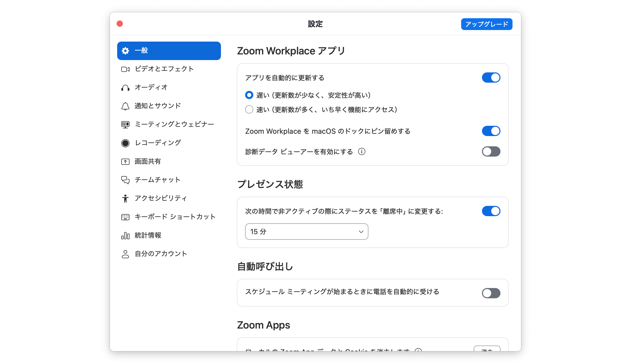Close the 設定 window with red button

click(x=120, y=24)
